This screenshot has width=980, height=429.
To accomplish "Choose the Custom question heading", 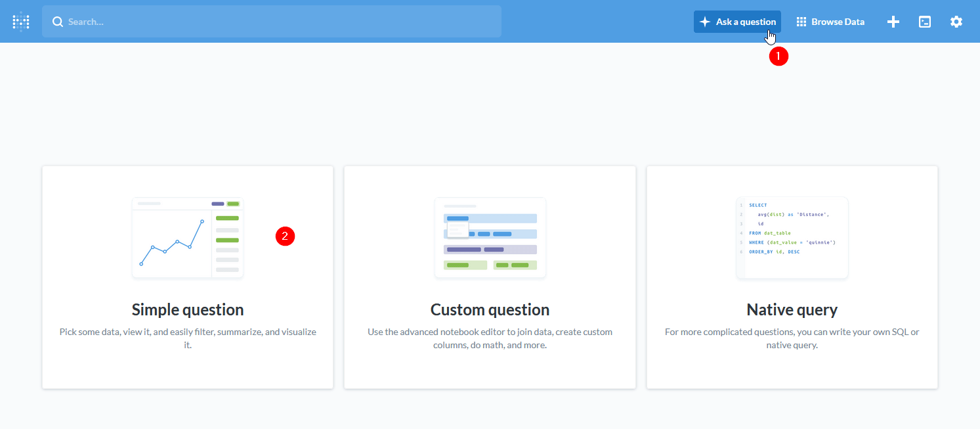I will coord(490,309).
